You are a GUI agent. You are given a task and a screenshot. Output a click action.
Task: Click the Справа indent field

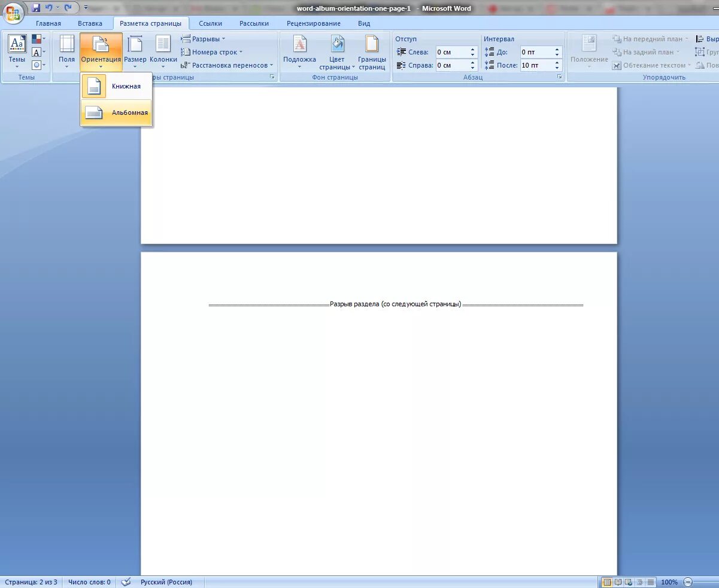(x=452, y=65)
